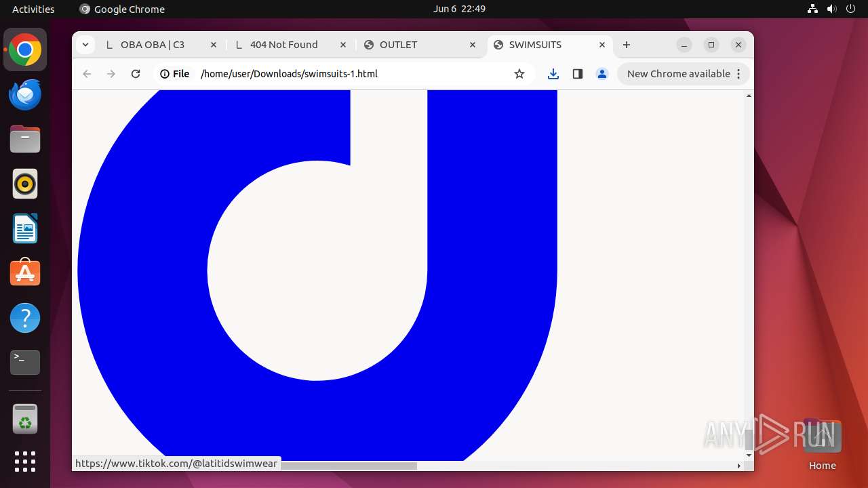Viewport: 868px width, 488px height.
Task: Switch to the OUTLET tab
Action: pyautogui.click(x=420, y=45)
